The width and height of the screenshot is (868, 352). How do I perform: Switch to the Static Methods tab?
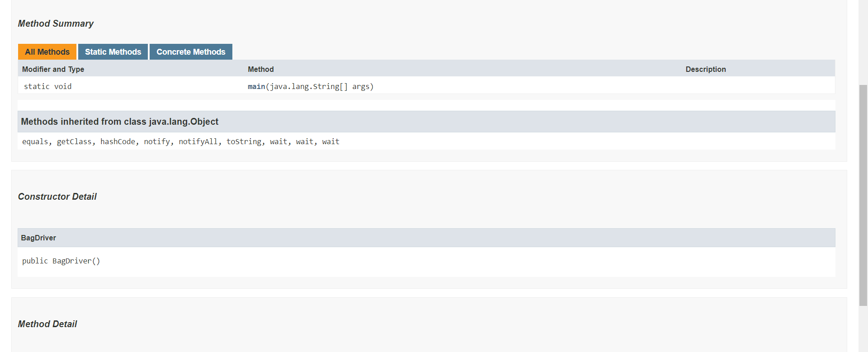tap(113, 52)
